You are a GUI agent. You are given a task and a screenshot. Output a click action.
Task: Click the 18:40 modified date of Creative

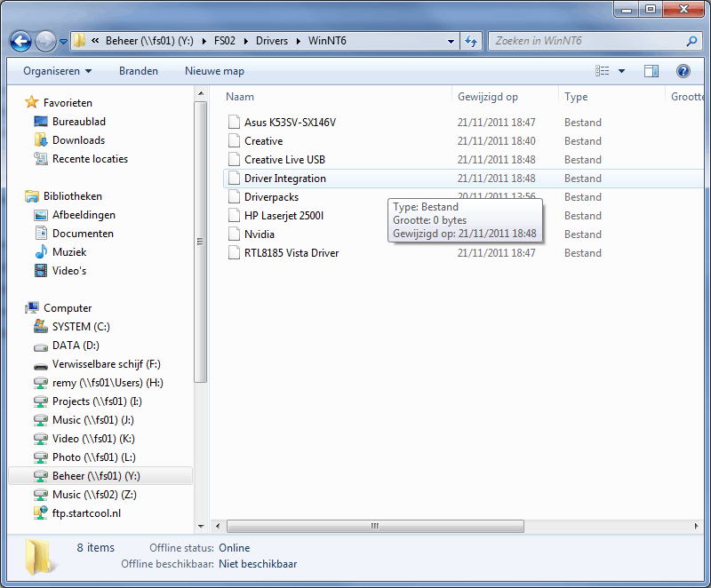pos(496,141)
